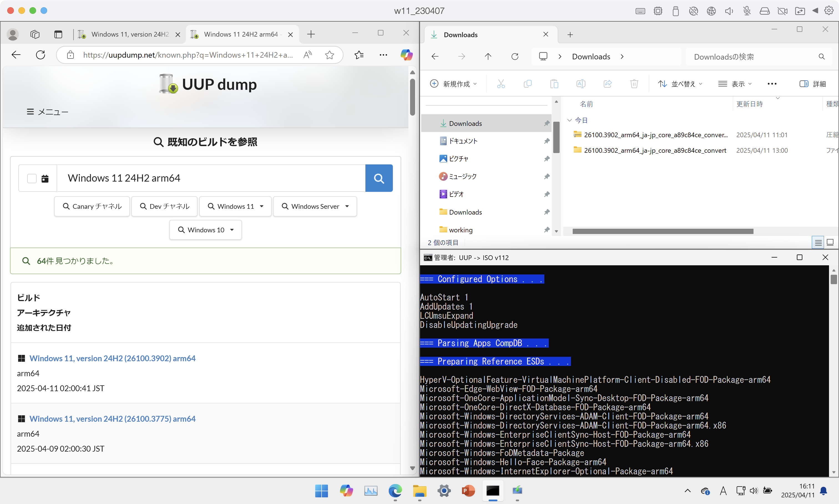839x504 pixels.
Task: Refresh the Downloads folder view
Action: pos(515,56)
